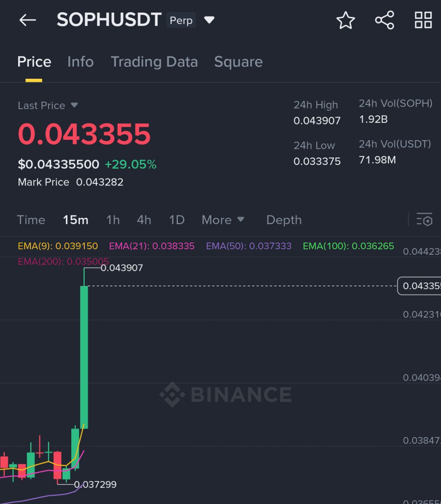Tap the EMA(100) indicator label
Viewport: 441px width, 504px height.
click(x=348, y=246)
